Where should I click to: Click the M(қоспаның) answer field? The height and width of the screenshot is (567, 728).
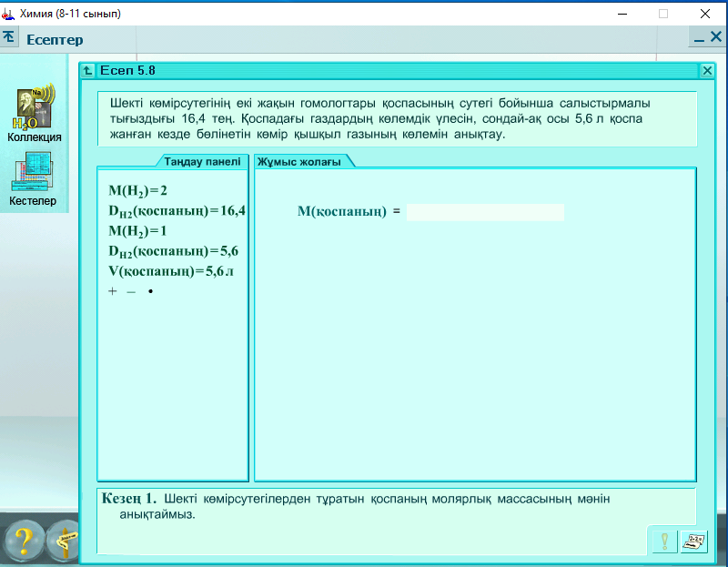(485, 212)
